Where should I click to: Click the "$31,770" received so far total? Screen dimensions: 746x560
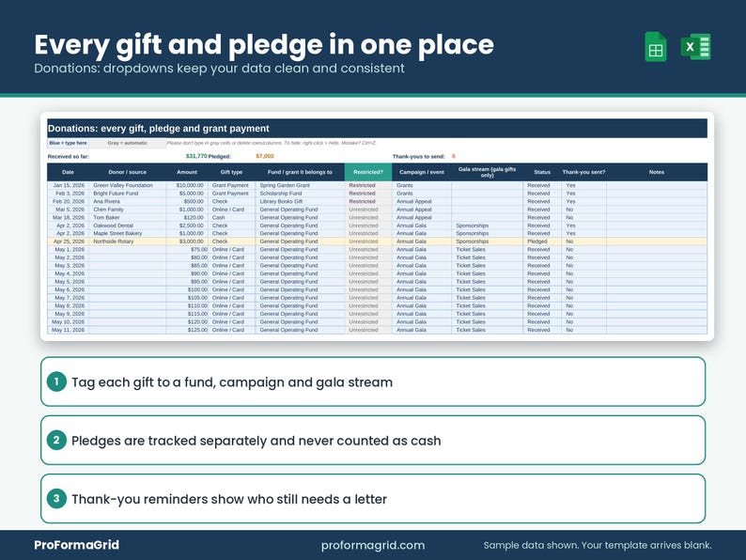click(196, 156)
